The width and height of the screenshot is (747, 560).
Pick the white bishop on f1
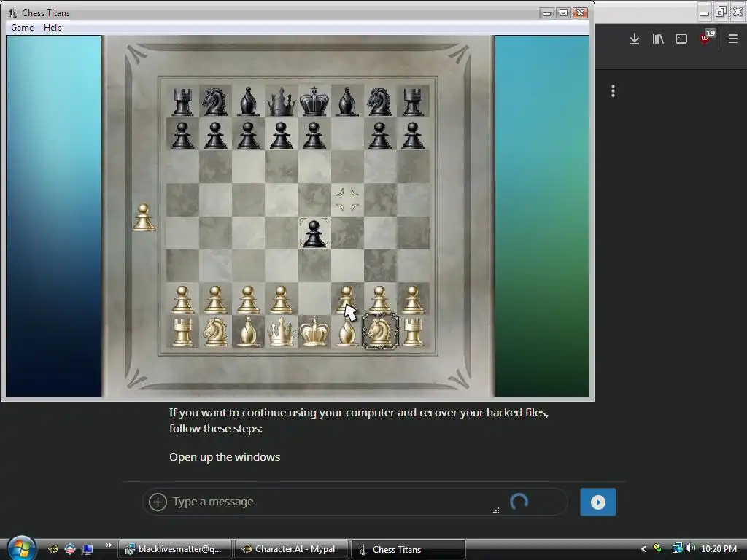click(347, 331)
